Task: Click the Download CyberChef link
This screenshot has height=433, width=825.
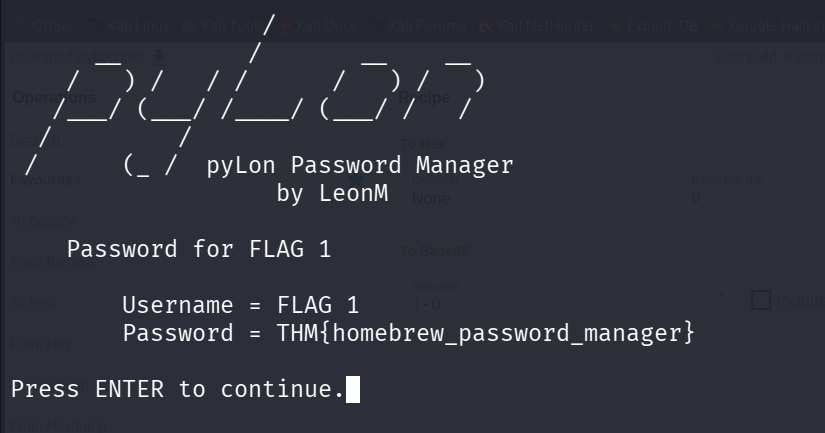Action: [75, 57]
